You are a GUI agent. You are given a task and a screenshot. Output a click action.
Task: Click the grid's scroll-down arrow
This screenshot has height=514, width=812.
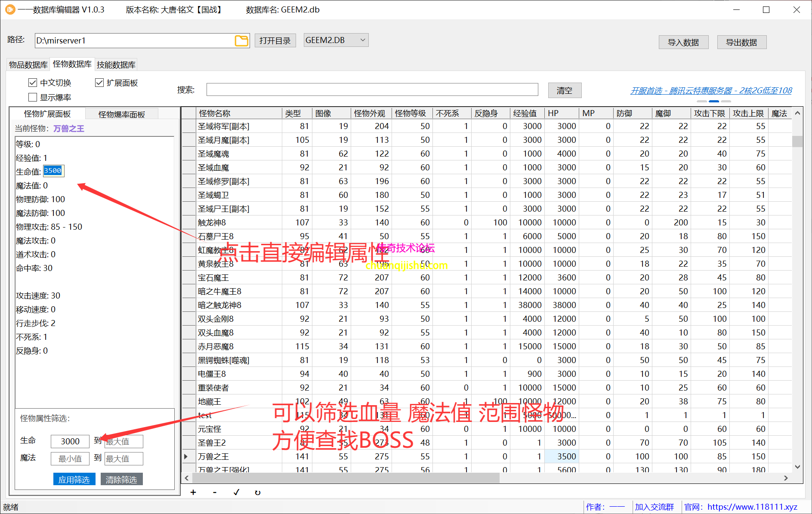tap(797, 467)
